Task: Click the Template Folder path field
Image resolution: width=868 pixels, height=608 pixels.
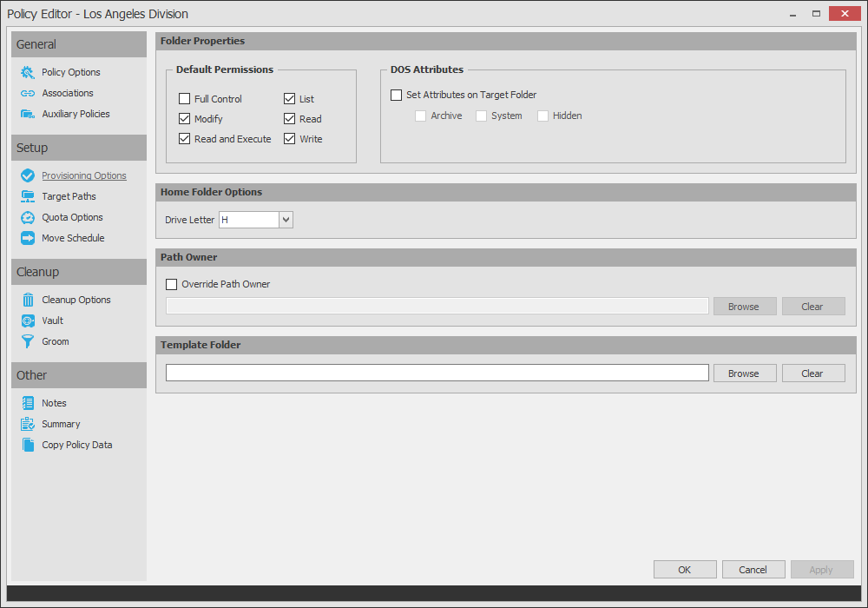Action: click(437, 373)
